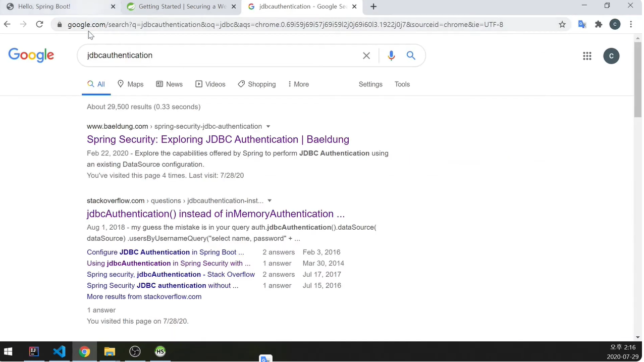Expand the More search categories
Screen dimensions: 644x362
point(298,84)
